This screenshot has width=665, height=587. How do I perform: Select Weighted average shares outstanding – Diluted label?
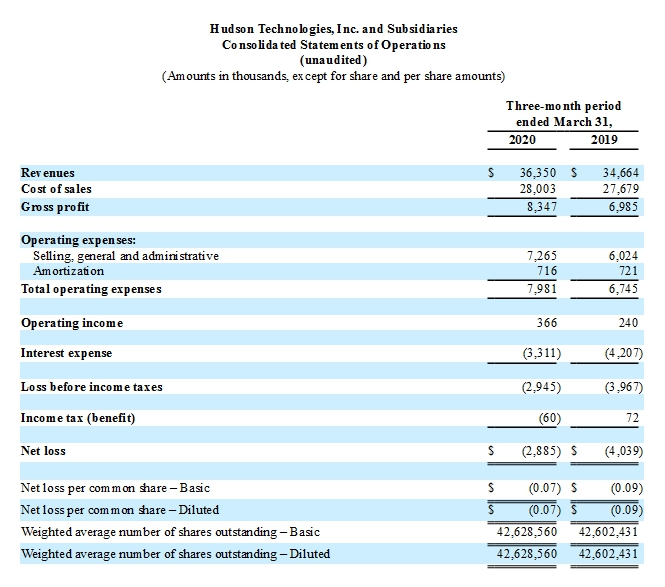[176, 554]
